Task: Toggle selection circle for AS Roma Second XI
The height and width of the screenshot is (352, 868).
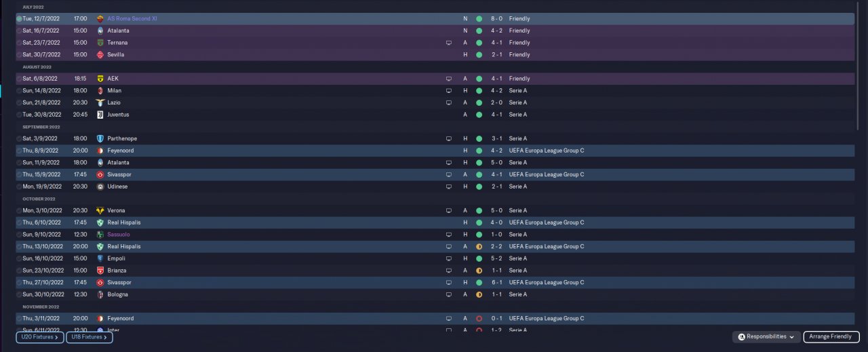Action: pos(19,19)
